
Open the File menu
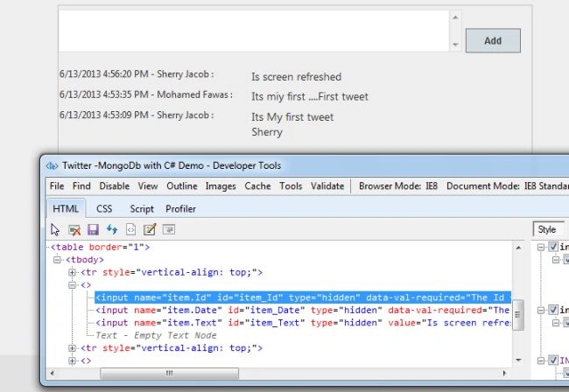(57, 186)
